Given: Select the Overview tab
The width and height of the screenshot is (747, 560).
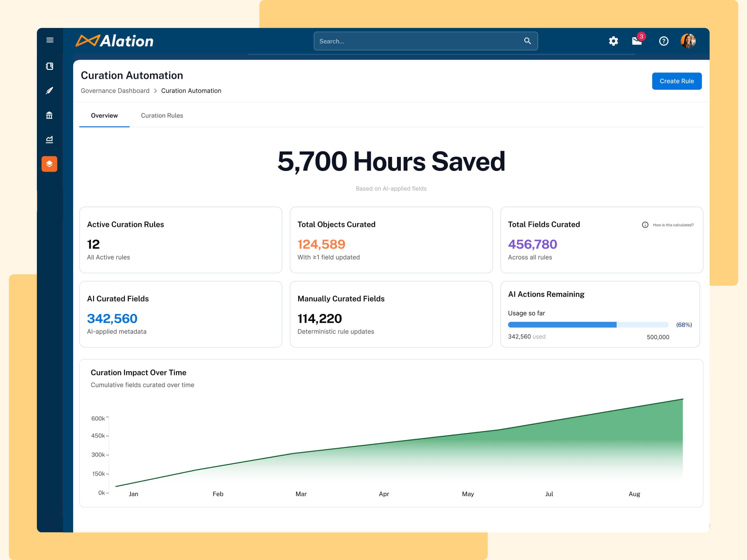Looking at the screenshot, I should coord(104,115).
